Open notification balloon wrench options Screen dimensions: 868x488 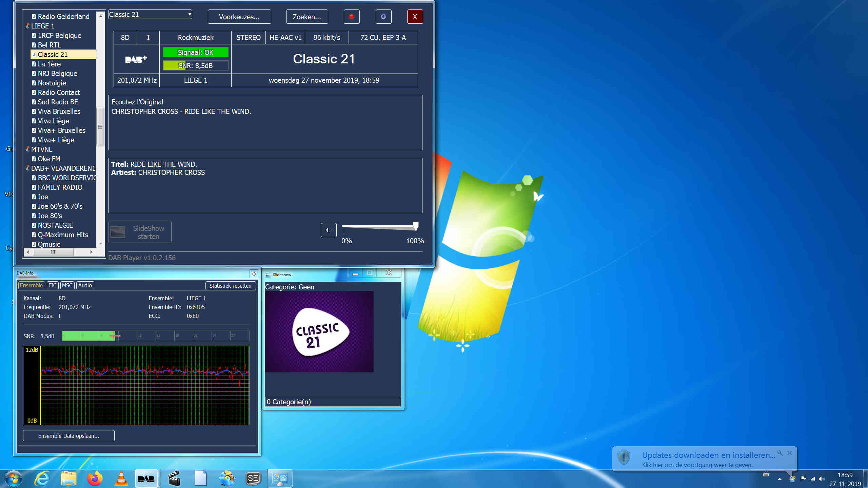780,453
